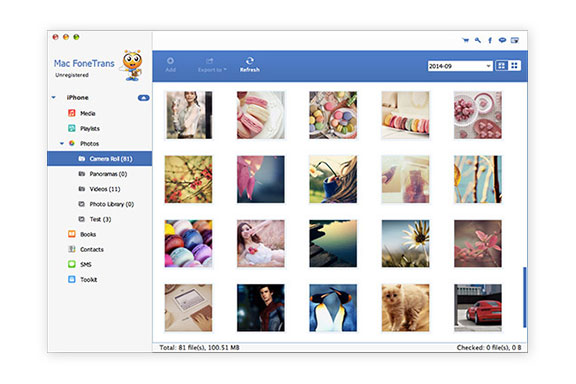Click the Add toolbar icon
This screenshot has height=384, width=576.
[x=170, y=64]
